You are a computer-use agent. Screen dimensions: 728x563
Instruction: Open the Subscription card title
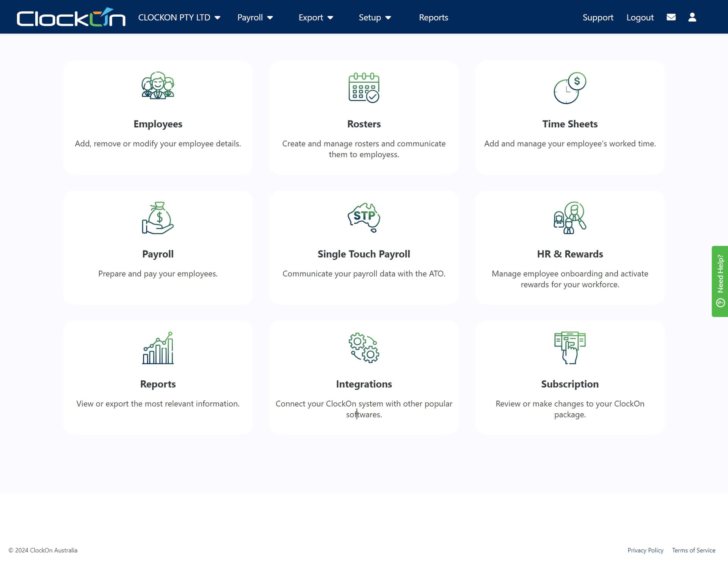tap(570, 384)
